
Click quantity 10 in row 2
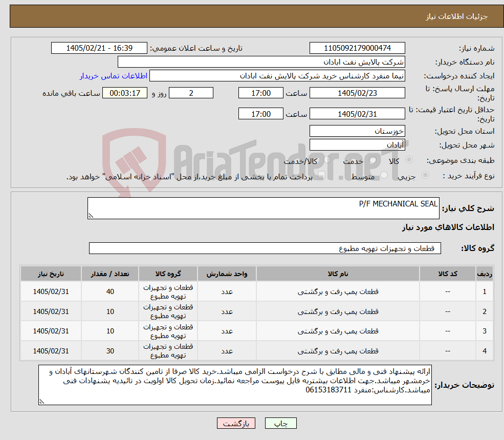click(x=110, y=311)
